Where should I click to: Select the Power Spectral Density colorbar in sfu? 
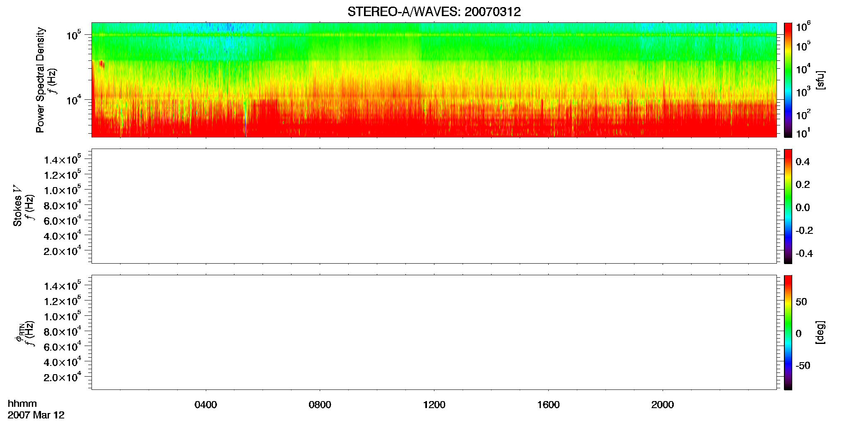point(788,80)
